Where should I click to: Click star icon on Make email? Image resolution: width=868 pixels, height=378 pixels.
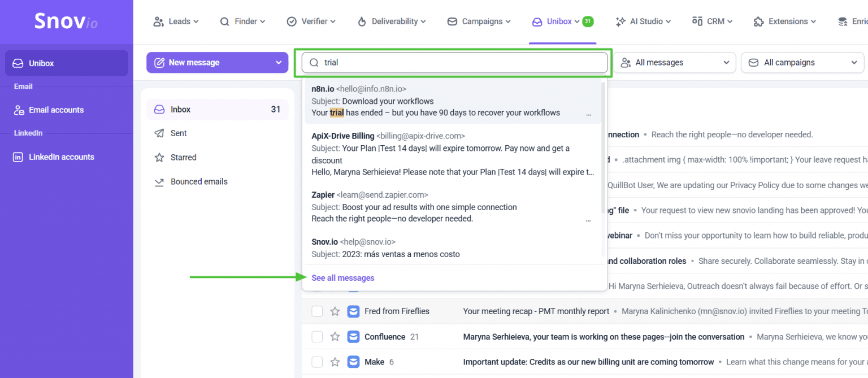(x=335, y=362)
